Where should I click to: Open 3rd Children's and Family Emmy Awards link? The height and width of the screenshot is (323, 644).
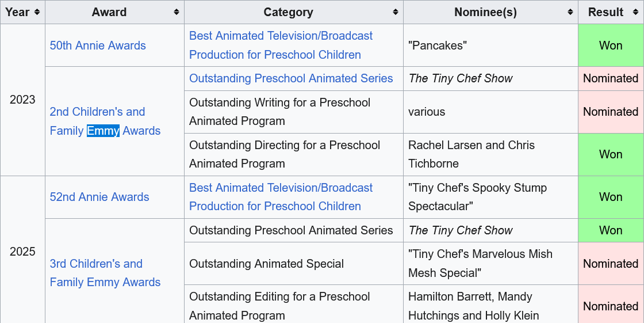tap(105, 273)
